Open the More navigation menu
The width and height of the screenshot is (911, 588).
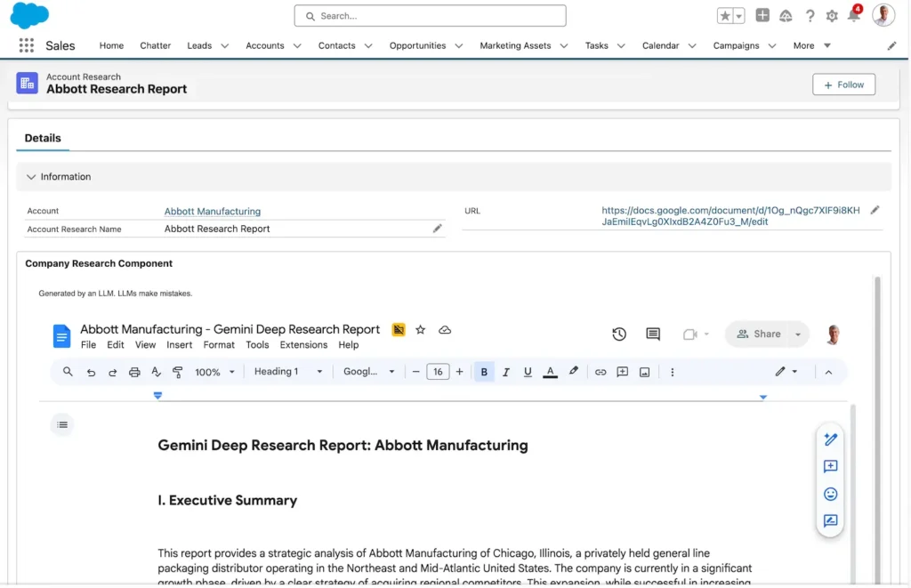[811, 45]
